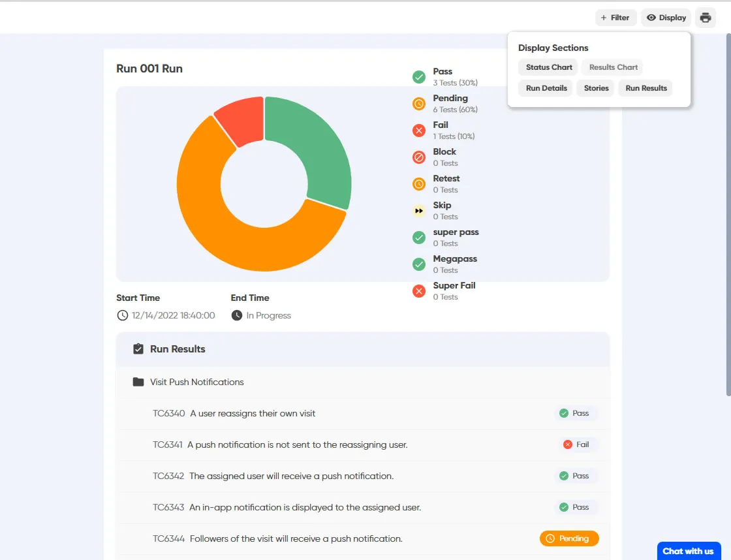Click the printer icon button
731x560 pixels.
pos(706,18)
